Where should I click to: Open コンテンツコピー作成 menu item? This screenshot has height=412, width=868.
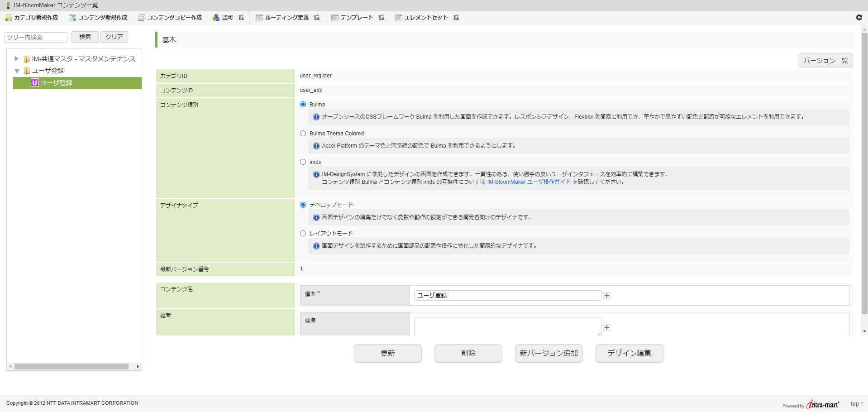170,18
